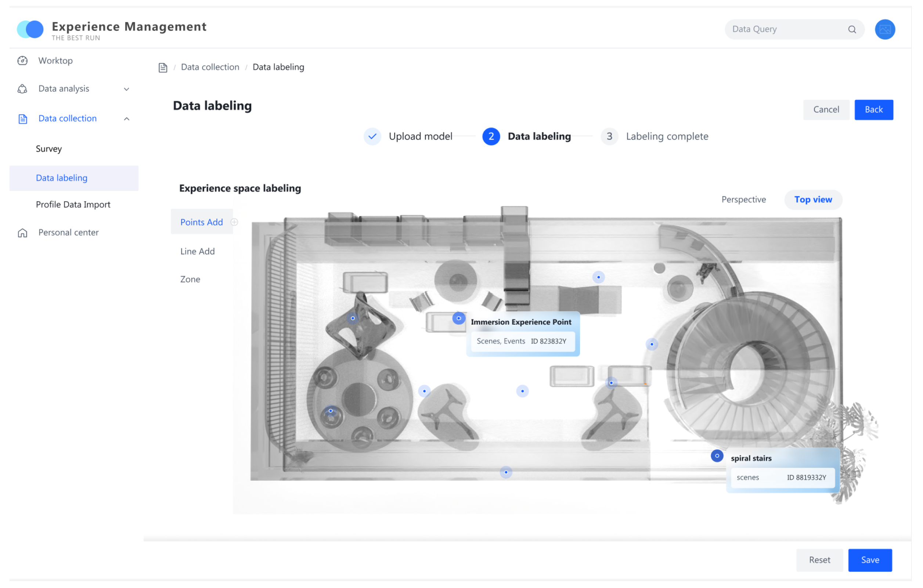Open the user avatar profile icon
Viewport: 923px width, 588px height.
click(885, 29)
